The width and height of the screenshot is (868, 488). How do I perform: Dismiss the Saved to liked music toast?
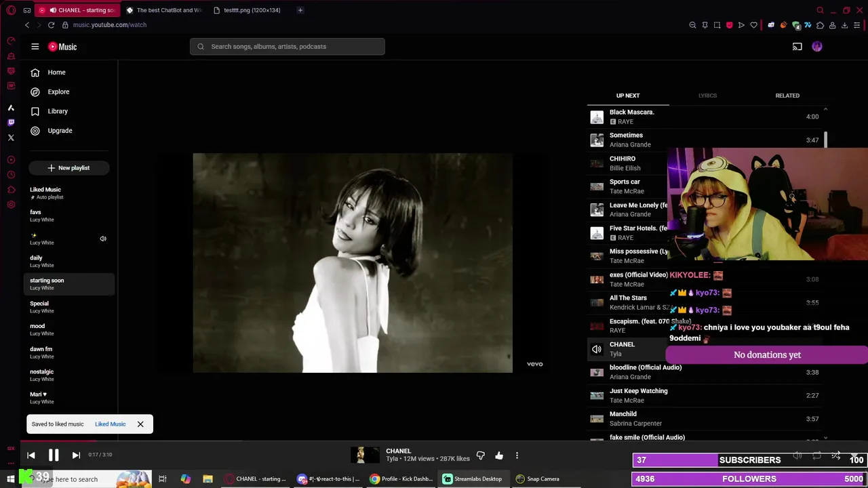(x=140, y=424)
